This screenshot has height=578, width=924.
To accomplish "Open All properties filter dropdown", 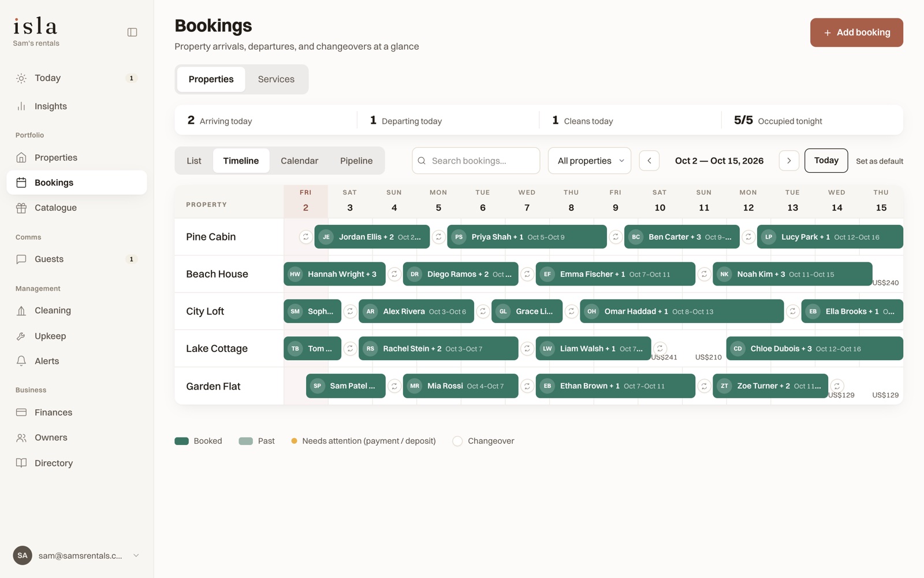I will (x=589, y=161).
